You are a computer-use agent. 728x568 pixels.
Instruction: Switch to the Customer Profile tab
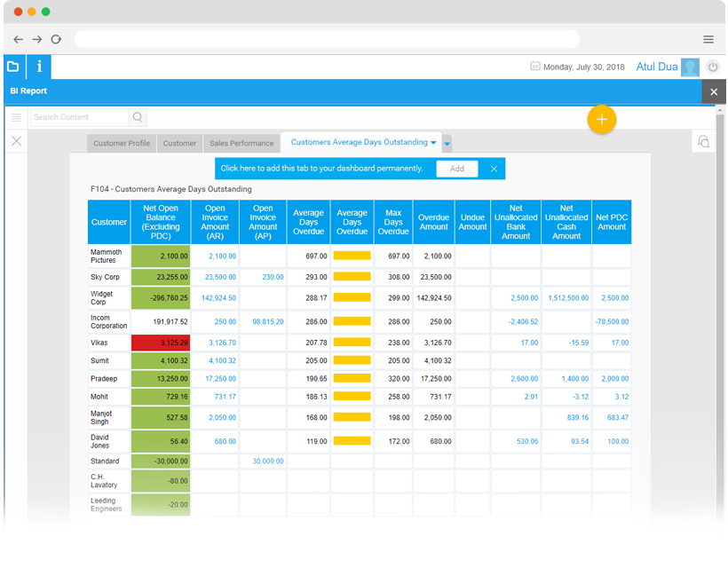click(x=122, y=143)
